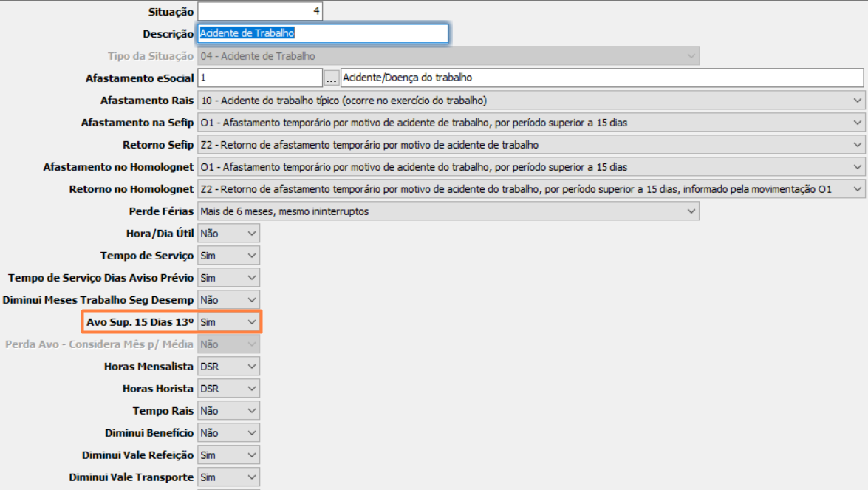Click the Descrição text field
868x490 pixels.
click(x=323, y=34)
